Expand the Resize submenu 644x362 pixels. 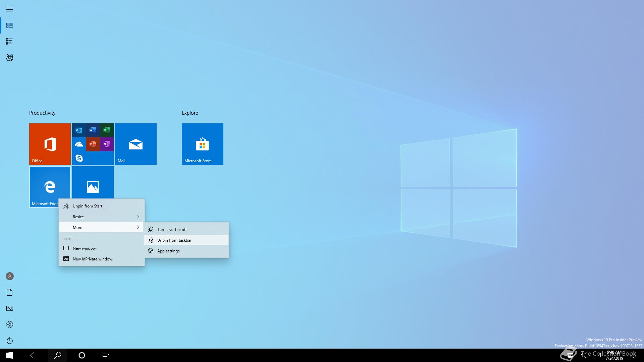click(102, 217)
